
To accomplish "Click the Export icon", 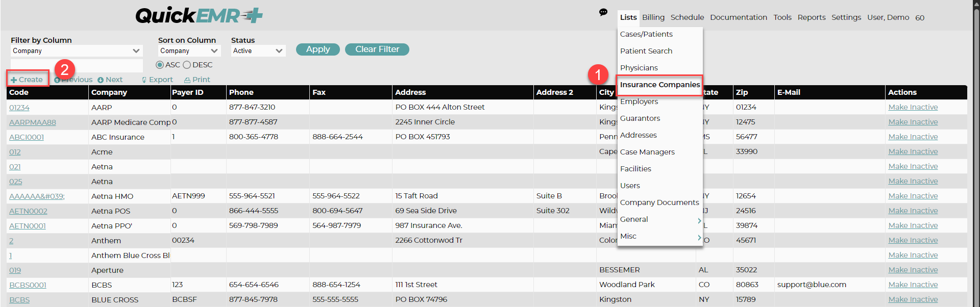I will pos(144,80).
